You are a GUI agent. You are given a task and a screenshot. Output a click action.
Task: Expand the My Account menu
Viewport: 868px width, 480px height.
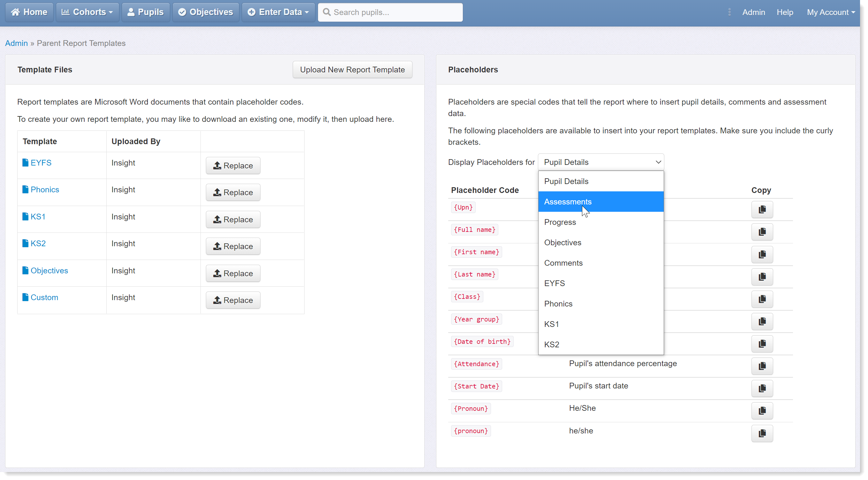[831, 12]
